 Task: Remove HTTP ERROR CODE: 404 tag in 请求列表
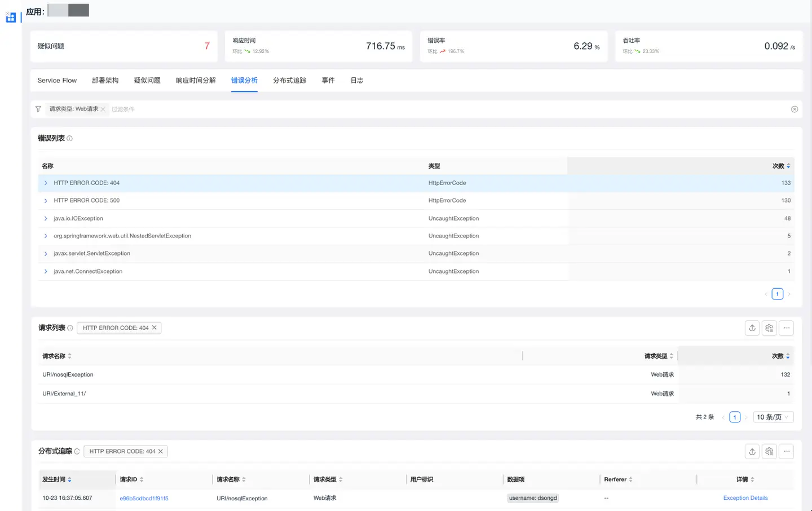click(154, 328)
